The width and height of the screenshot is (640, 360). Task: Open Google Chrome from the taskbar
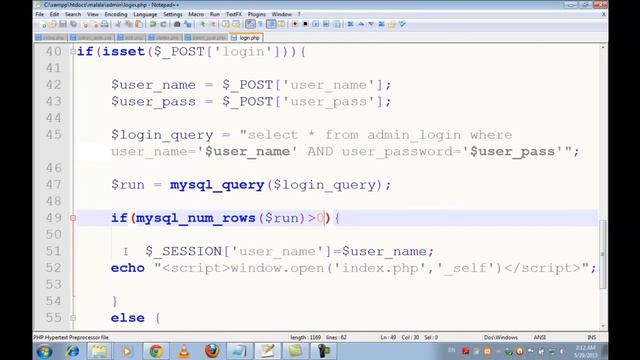click(156, 351)
